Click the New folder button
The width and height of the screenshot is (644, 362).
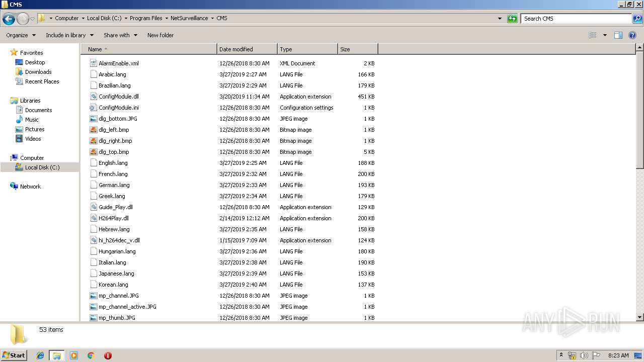[160, 35]
